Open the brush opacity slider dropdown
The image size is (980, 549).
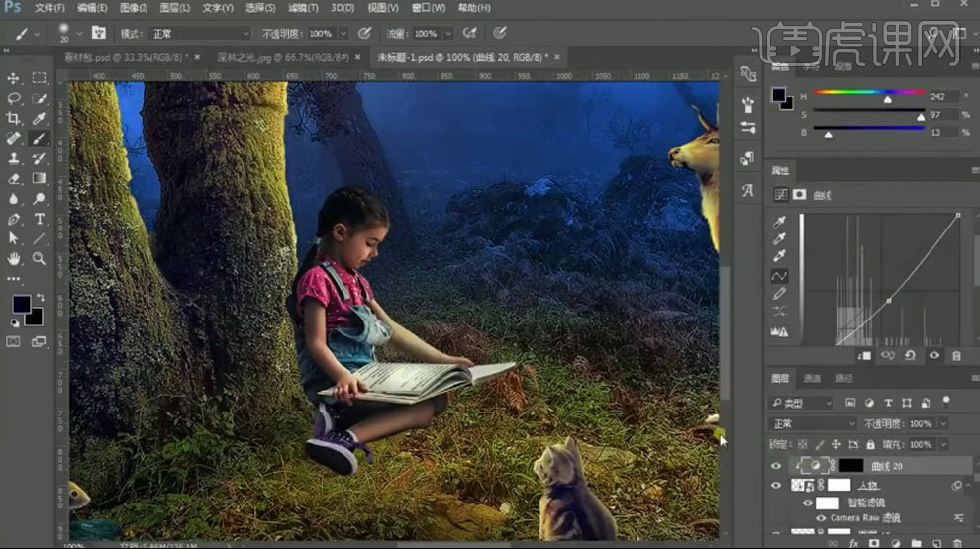click(343, 33)
